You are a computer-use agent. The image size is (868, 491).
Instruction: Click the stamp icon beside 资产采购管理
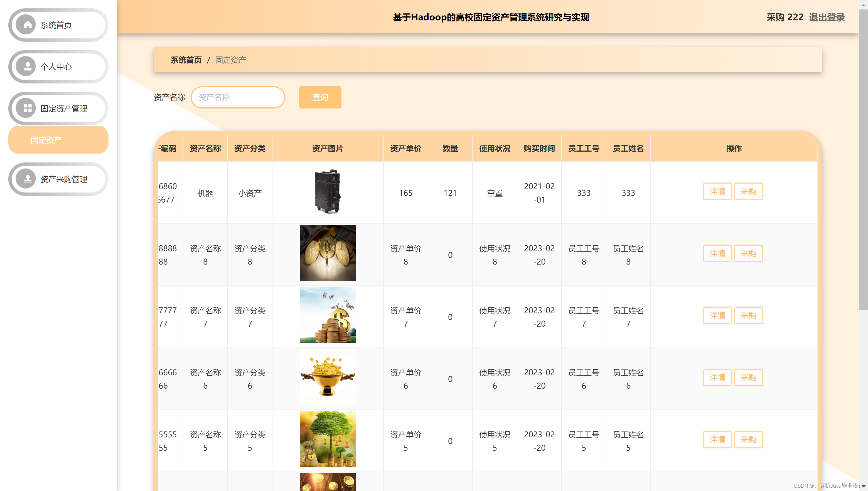(27, 179)
